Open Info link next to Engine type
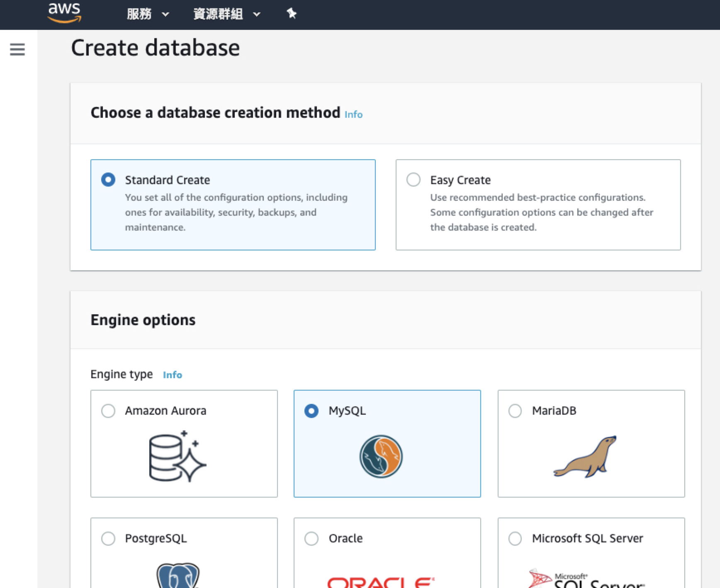 (x=172, y=375)
